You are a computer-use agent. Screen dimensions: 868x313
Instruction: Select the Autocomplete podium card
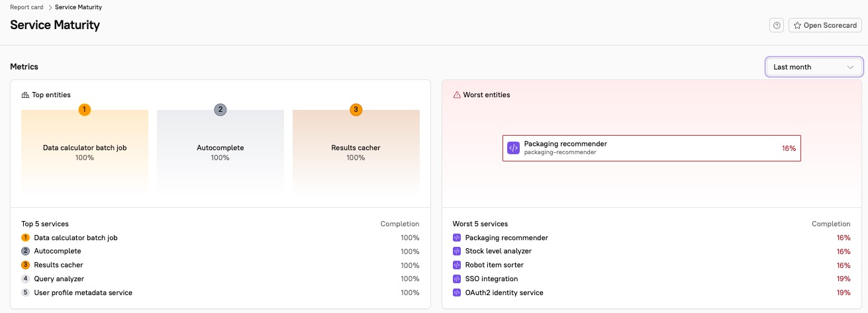click(220, 152)
